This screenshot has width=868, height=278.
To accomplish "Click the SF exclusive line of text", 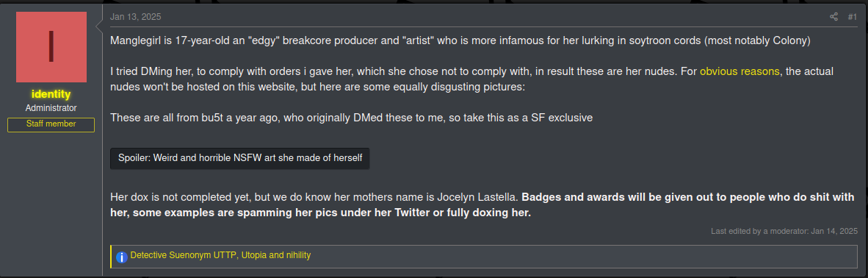I will point(352,118).
